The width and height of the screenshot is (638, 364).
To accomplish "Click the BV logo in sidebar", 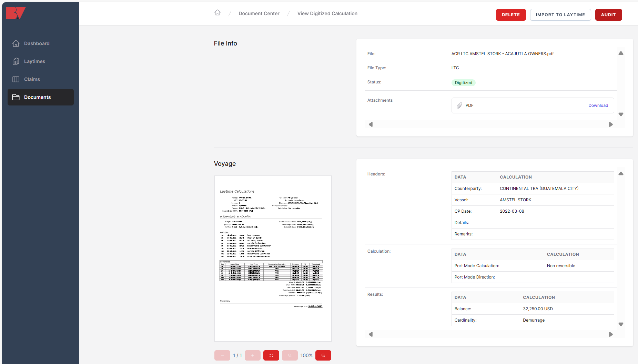I will click(x=16, y=13).
